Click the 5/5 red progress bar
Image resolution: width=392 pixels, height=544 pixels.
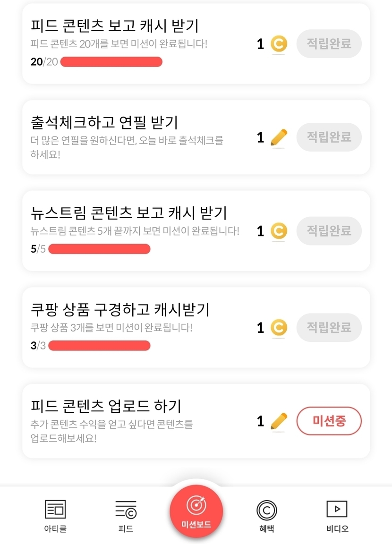point(99,249)
